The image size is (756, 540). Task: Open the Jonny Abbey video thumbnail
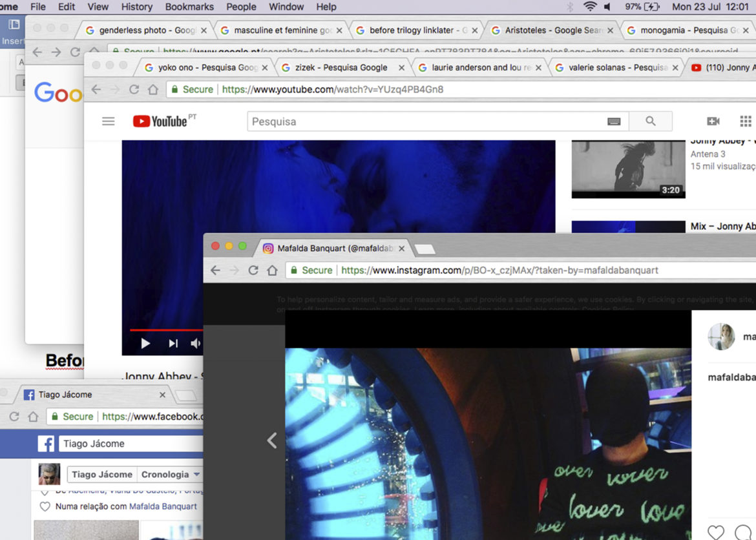pyautogui.click(x=628, y=169)
